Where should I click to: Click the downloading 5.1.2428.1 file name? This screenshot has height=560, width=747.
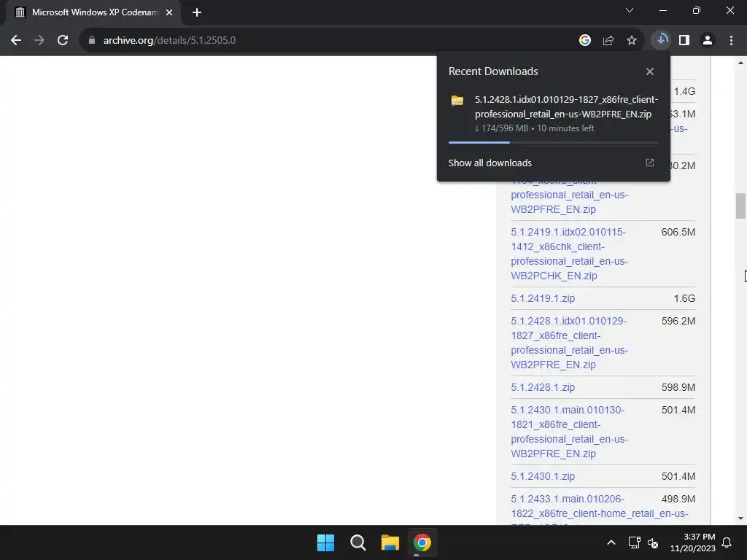[566, 106]
